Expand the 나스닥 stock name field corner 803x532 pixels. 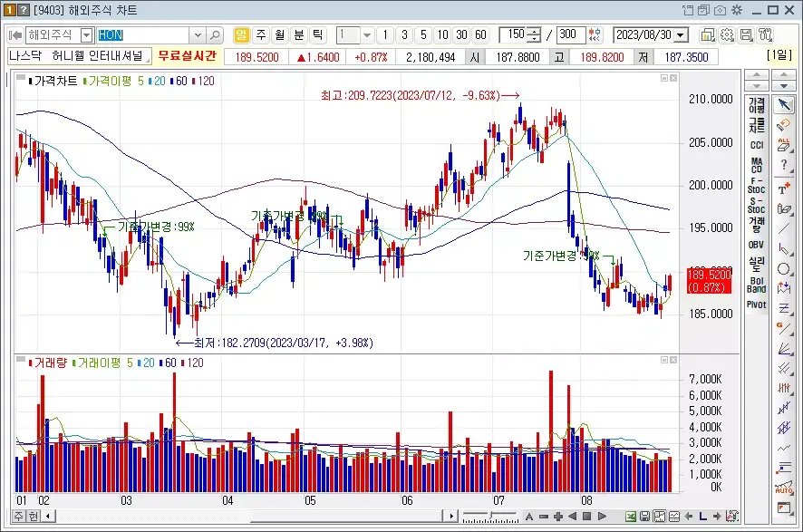(x=148, y=61)
